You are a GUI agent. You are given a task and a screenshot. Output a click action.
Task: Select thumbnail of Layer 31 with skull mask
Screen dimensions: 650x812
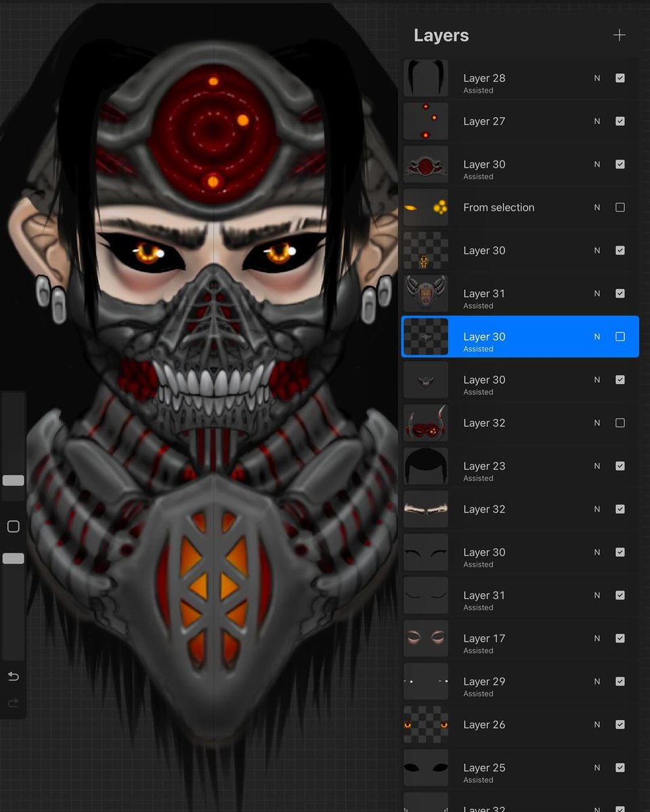[426, 294]
